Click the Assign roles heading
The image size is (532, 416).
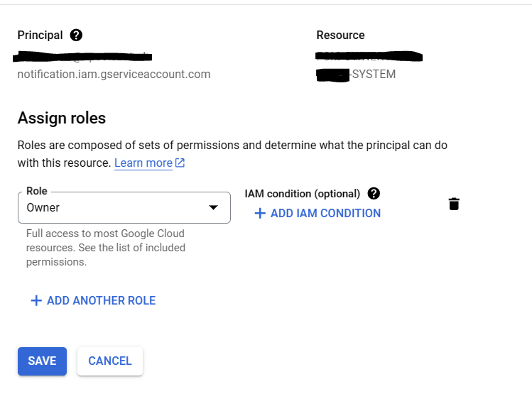(x=62, y=118)
